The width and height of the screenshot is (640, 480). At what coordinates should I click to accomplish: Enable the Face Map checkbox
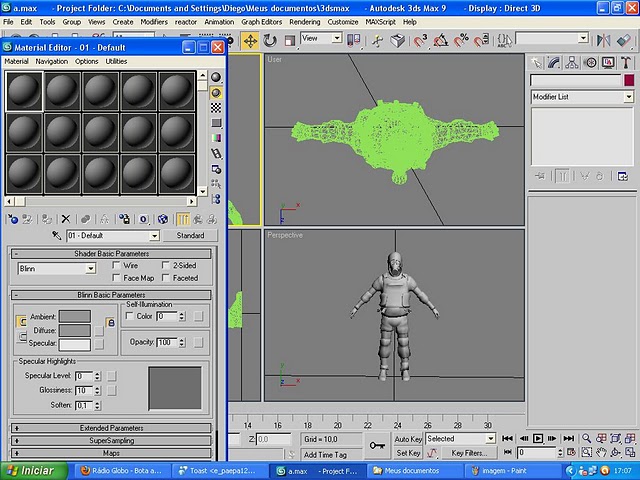pos(116,278)
